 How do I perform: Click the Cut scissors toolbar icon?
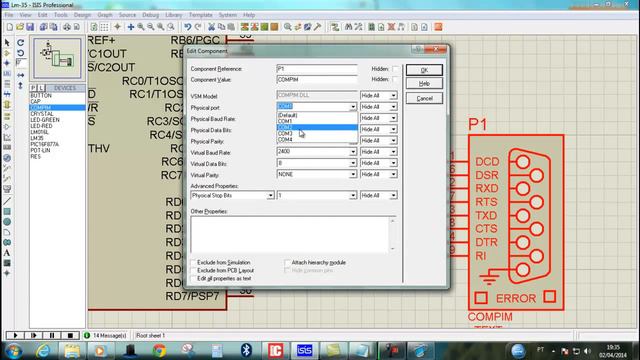point(211,27)
